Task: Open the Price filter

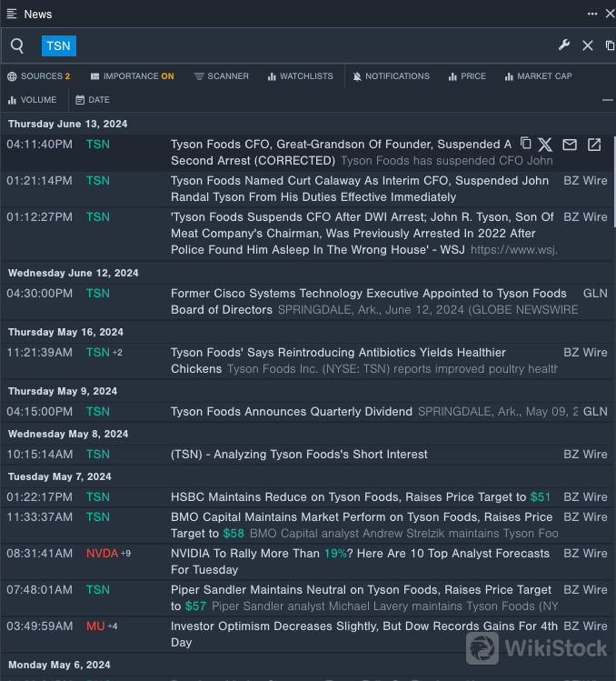Action: click(467, 76)
